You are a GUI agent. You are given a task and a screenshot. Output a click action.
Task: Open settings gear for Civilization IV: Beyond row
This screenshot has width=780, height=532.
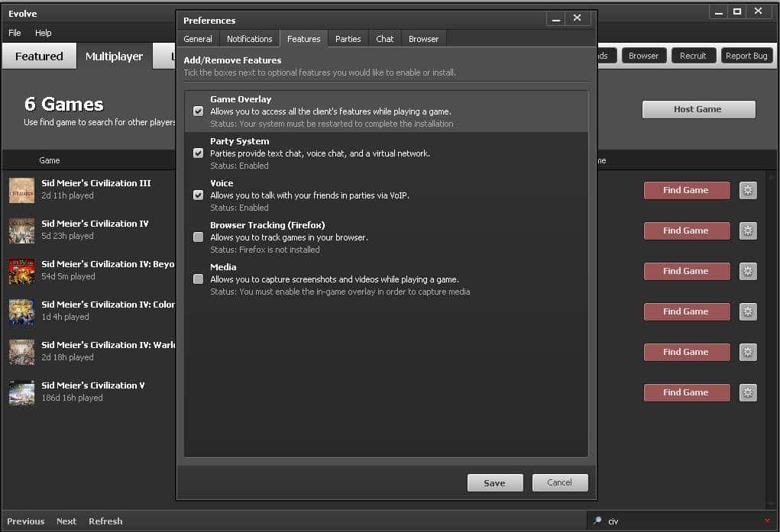[x=748, y=272]
